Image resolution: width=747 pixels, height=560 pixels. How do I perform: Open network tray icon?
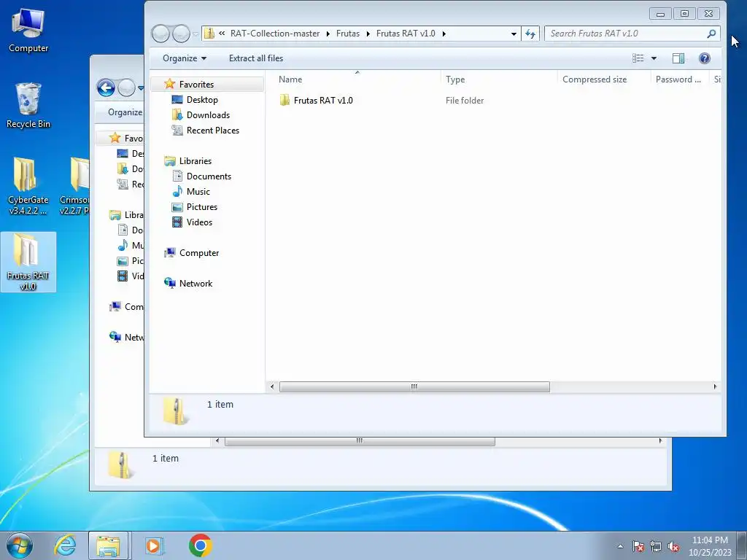pyautogui.click(x=656, y=547)
